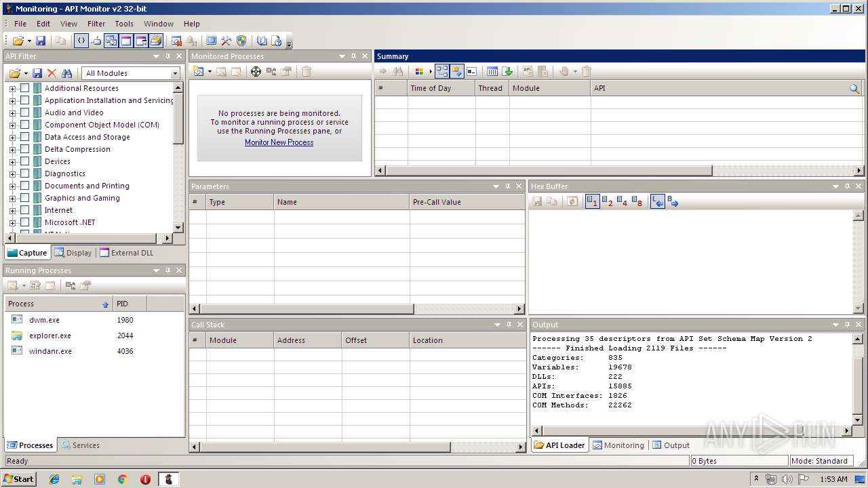868x488 pixels.
Task: Click the process tree icon in Running Processes toolbar
Action: click(x=71, y=285)
